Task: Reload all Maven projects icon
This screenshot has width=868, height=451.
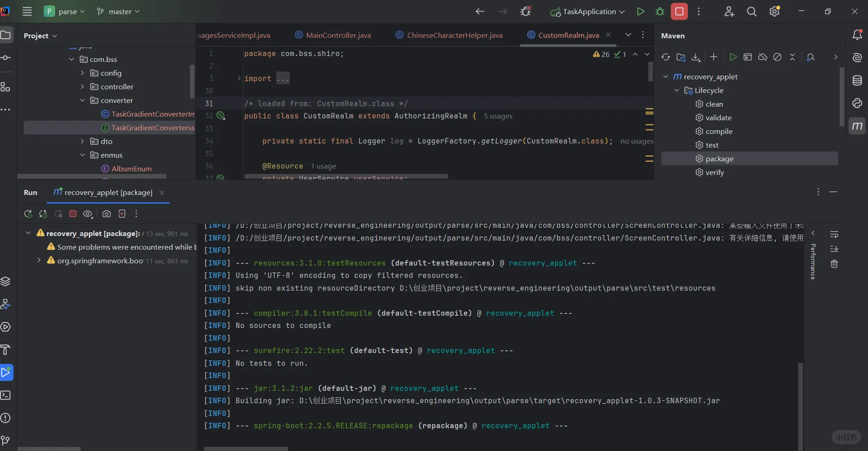Action: [x=666, y=57]
